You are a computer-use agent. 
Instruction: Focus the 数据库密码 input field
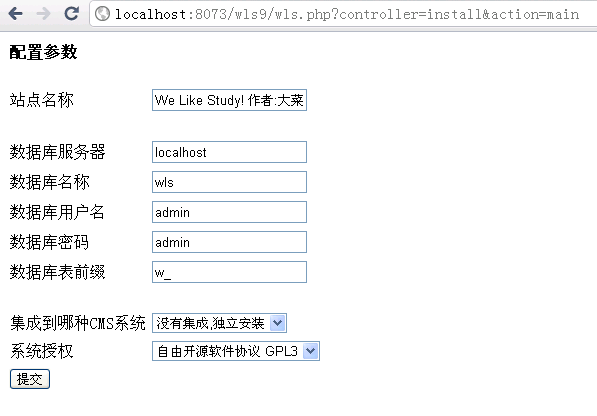point(229,242)
